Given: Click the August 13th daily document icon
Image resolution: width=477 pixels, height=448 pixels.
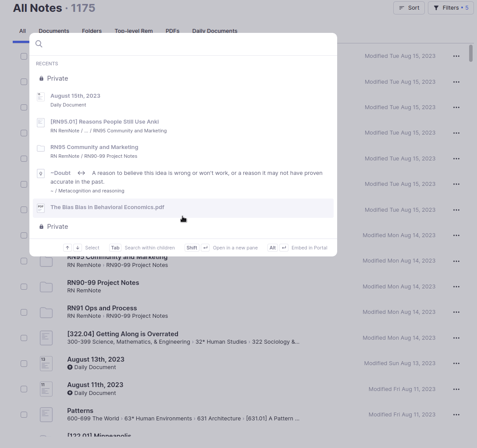Looking at the screenshot, I should coord(46,363).
